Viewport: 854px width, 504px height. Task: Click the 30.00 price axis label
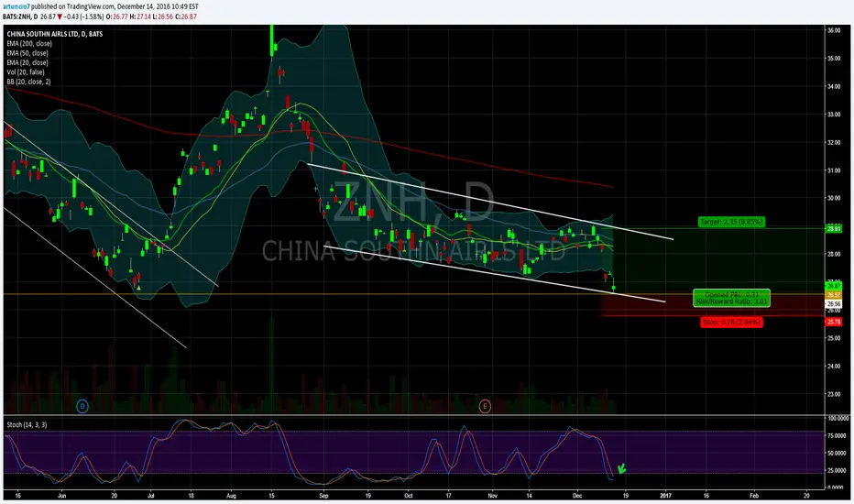(x=834, y=198)
